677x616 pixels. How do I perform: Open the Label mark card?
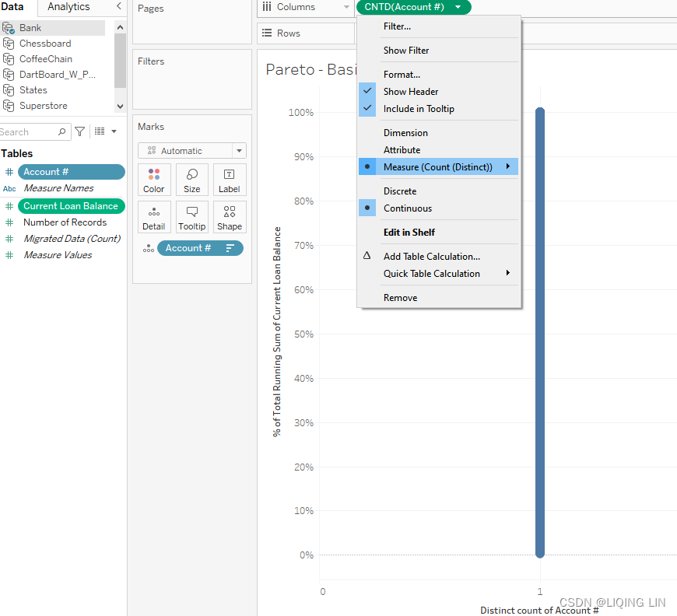coord(230,180)
